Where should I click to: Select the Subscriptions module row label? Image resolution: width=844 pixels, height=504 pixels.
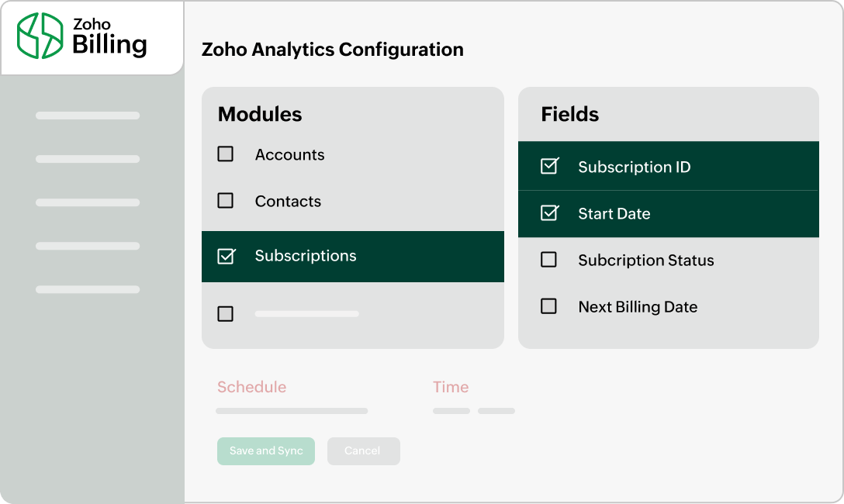(306, 256)
